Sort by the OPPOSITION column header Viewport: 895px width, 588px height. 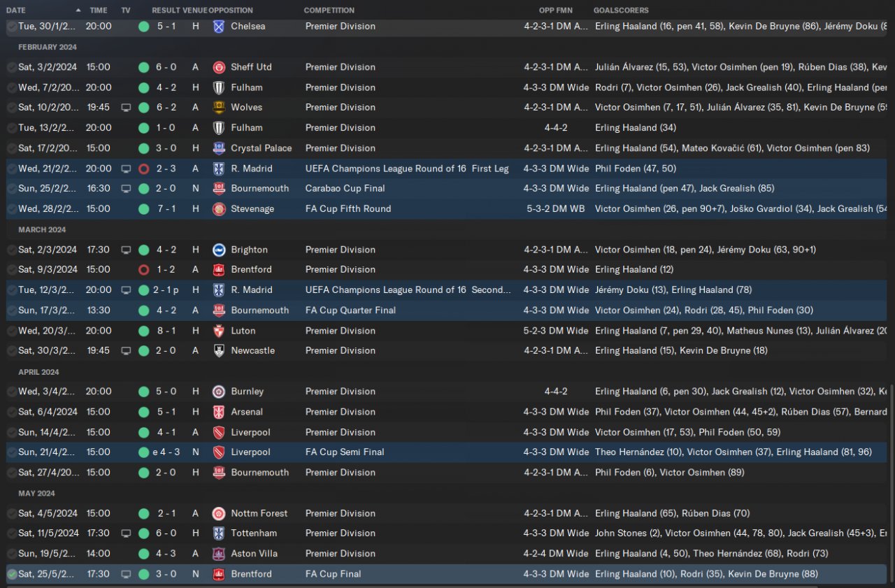231,10
